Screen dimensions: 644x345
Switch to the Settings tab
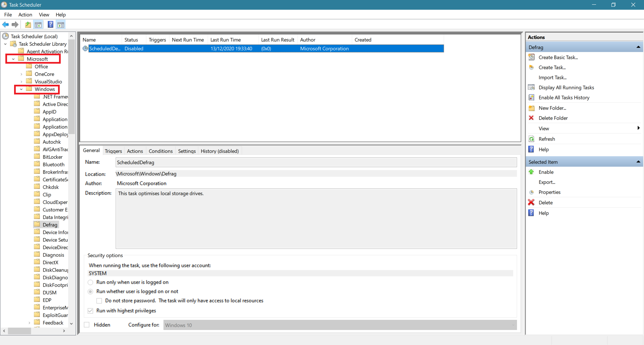187,151
